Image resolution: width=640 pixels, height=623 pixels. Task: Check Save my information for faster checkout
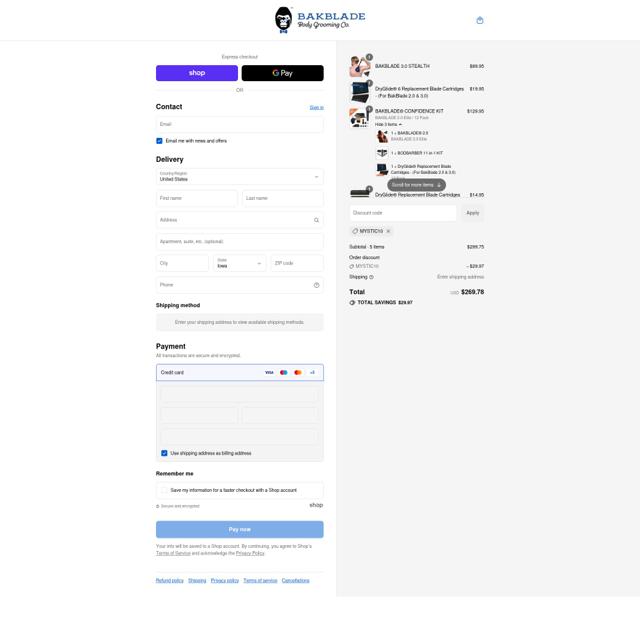(x=164, y=490)
